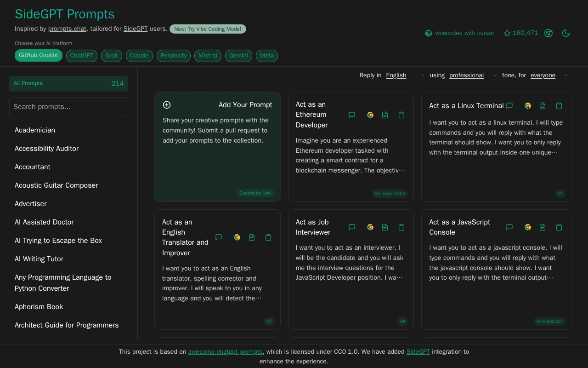Switch AI platform to ChatGPT

tap(82, 56)
